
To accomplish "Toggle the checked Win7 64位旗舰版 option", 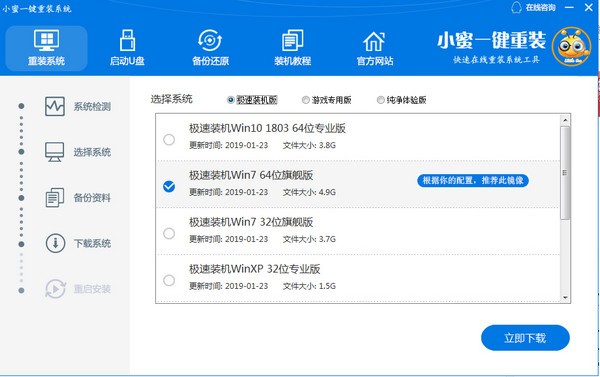I will tap(169, 186).
